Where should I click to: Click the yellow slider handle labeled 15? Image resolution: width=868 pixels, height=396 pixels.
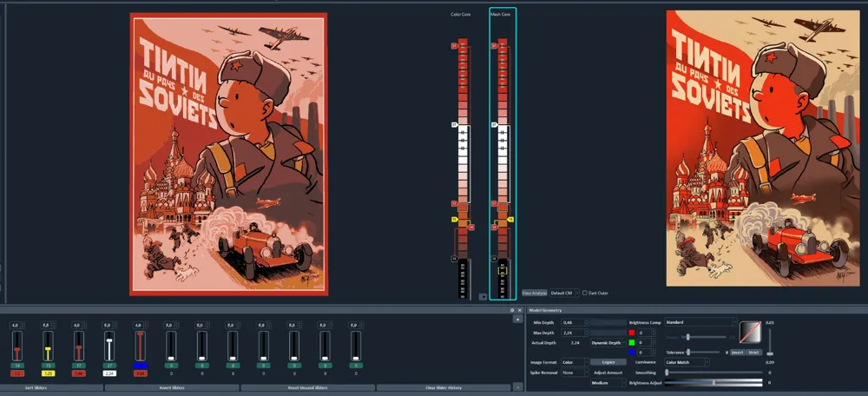coord(48,349)
